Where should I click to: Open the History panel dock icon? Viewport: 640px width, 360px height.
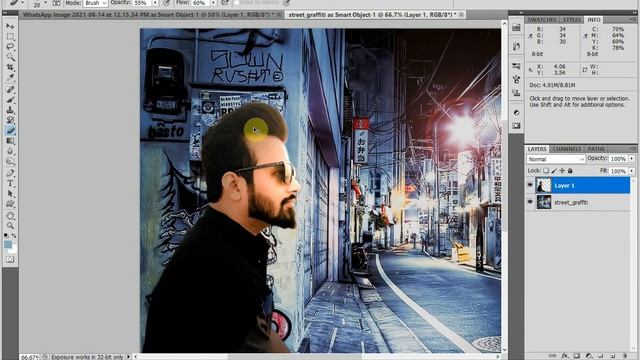[x=516, y=46]
